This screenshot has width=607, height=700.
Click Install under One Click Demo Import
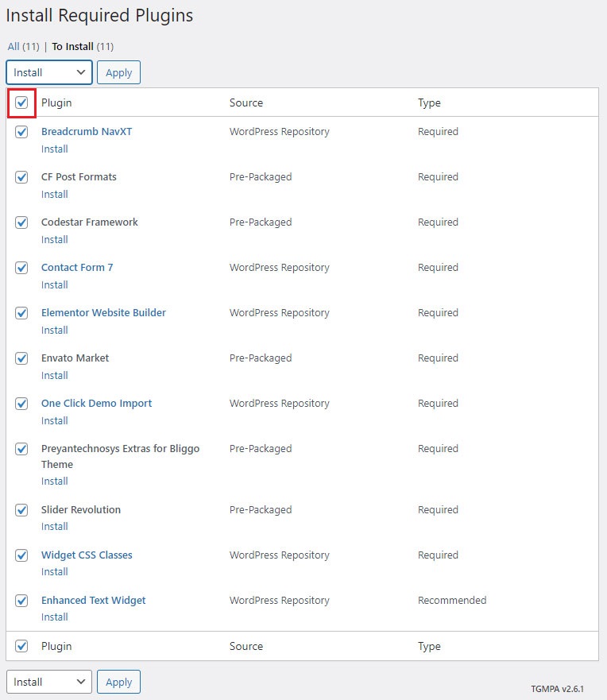point(55,420)
